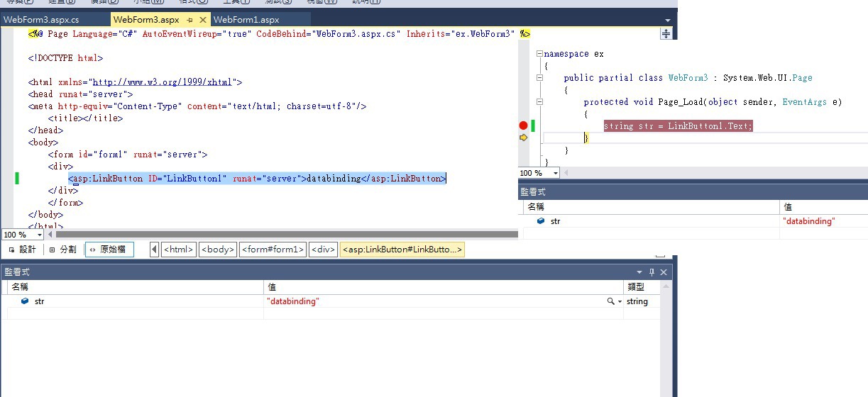Click the <!DOCTYPE html> line
The width and height of the screenshot is (868, 397).
pos(66,58)
